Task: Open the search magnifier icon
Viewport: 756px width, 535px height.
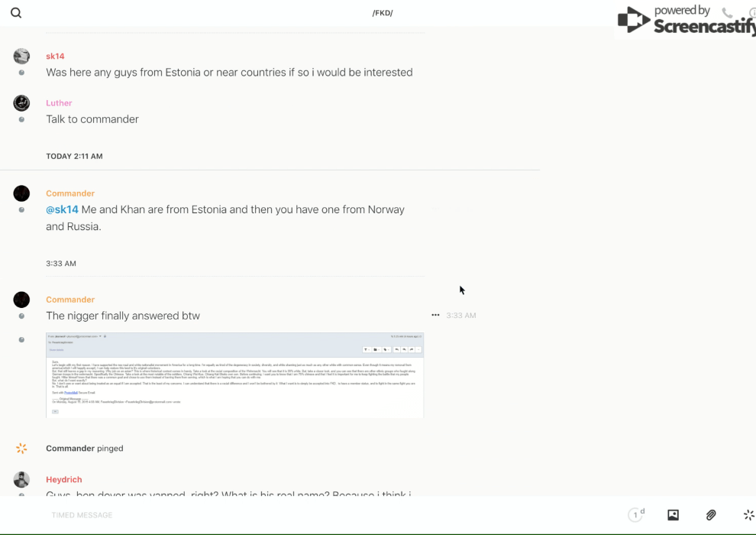Action: 16,13
